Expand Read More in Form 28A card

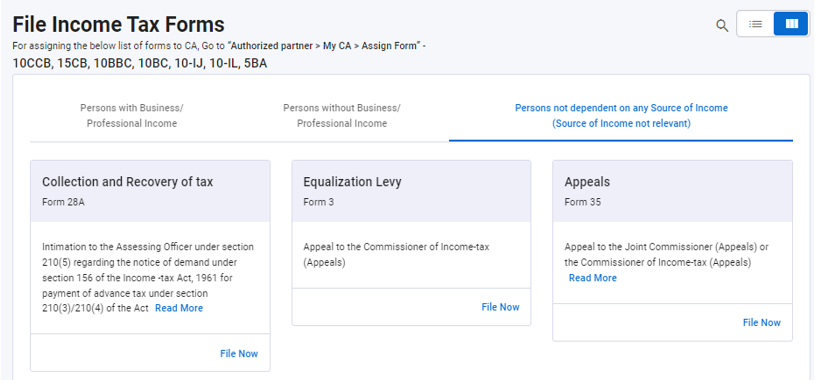179,308
